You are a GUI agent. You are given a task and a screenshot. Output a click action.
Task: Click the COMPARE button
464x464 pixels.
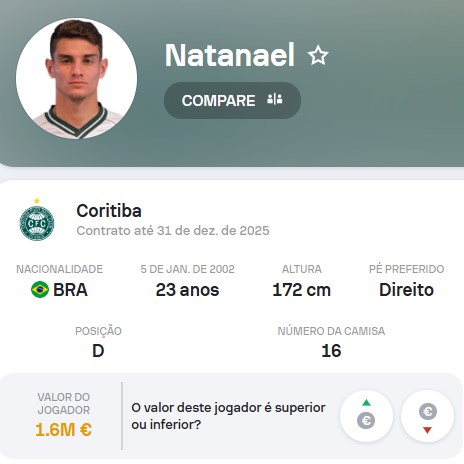point(232,100)
